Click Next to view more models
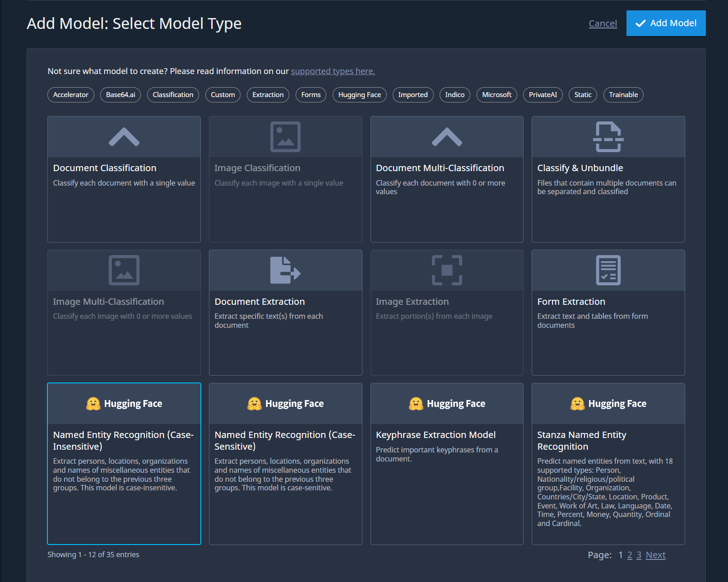Image resolution: width=728 pixels, height=582 pixels. tap(656, 555)
